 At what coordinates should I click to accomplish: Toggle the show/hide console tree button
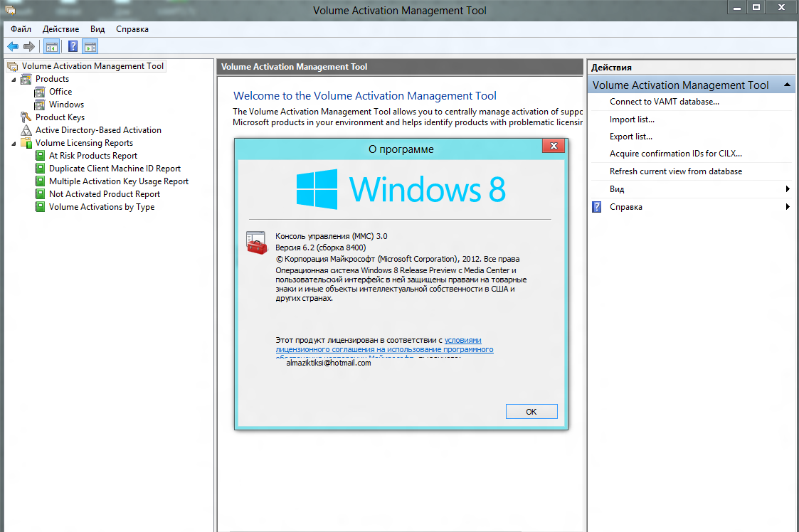51,47
